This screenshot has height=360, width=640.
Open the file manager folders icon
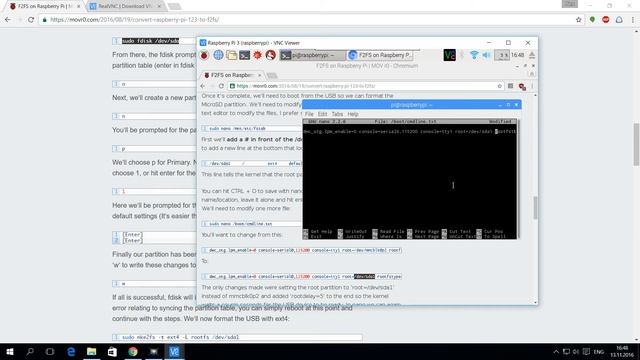[x=231, y=55]
